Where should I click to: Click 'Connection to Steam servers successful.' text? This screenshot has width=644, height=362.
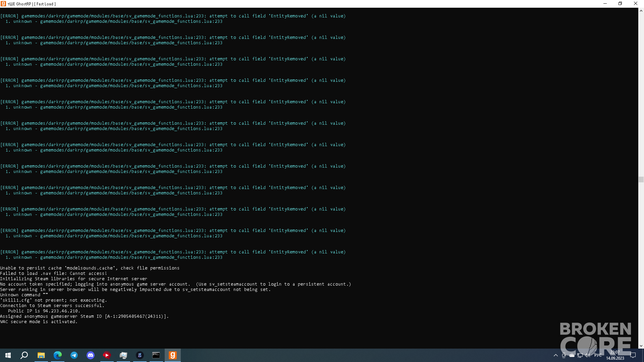[52, 306]
